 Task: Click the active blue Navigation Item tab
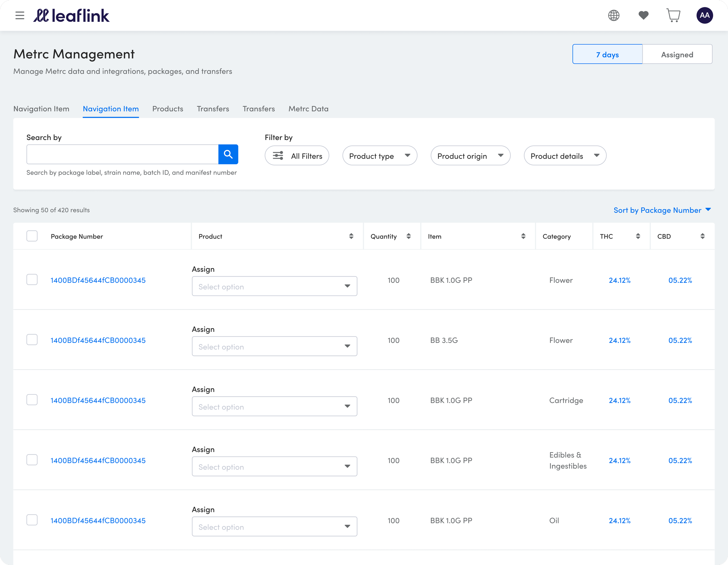[111, 109]
